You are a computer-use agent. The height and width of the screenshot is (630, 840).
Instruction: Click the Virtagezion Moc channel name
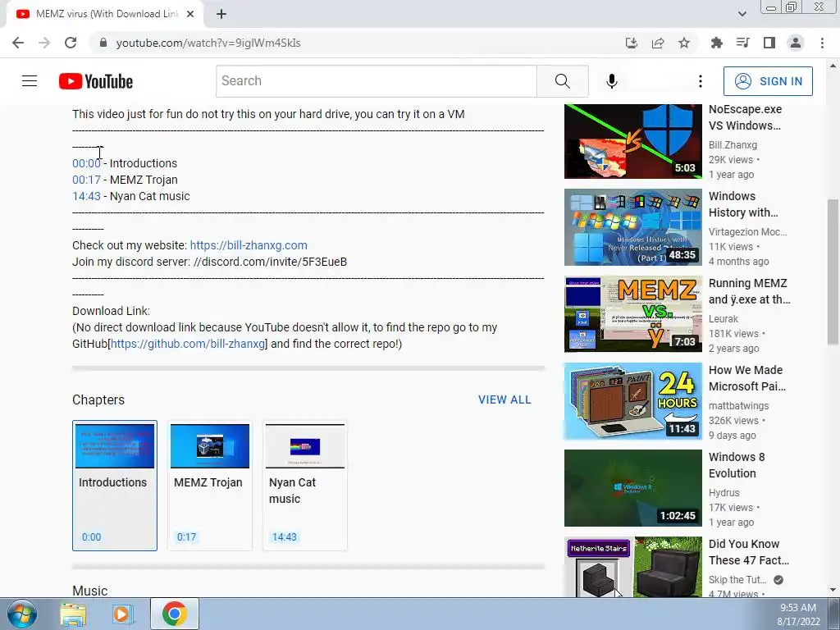(x=748, y=232)
